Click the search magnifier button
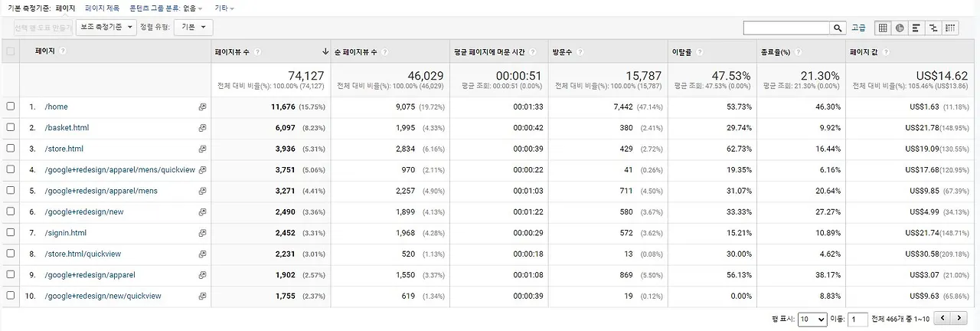 [838, 28]
